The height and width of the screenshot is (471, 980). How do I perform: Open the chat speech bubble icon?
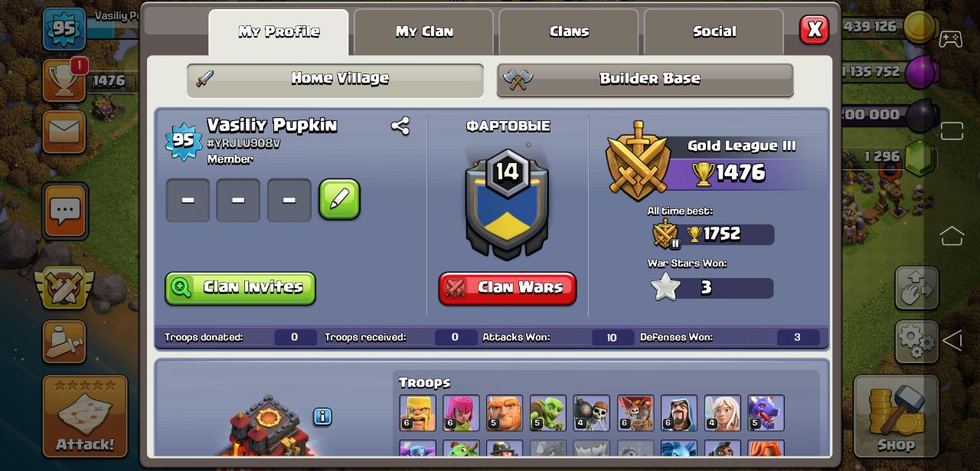pos(65,211)
